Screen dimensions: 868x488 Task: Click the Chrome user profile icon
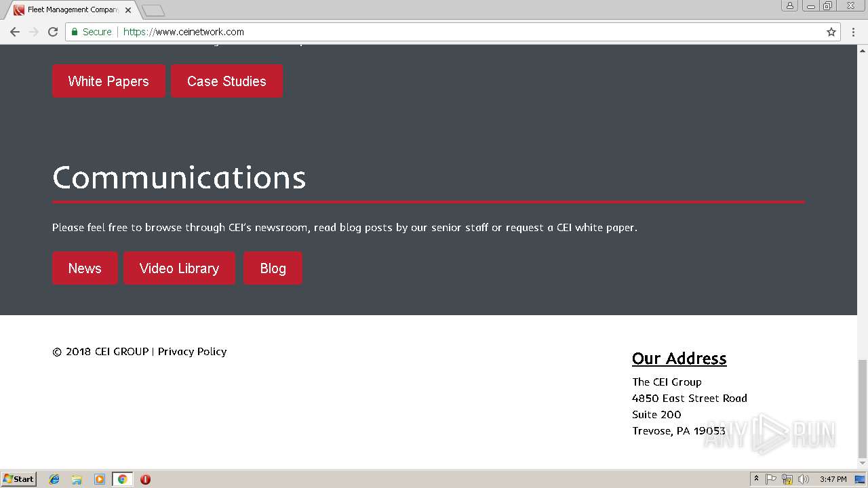[x=790, y=5]
